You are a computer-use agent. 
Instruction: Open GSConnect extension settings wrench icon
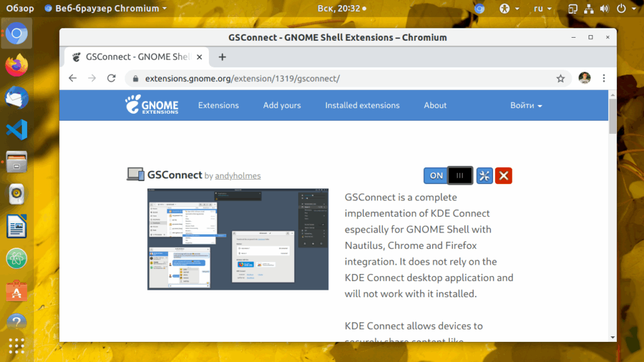[x=484, y=176]
